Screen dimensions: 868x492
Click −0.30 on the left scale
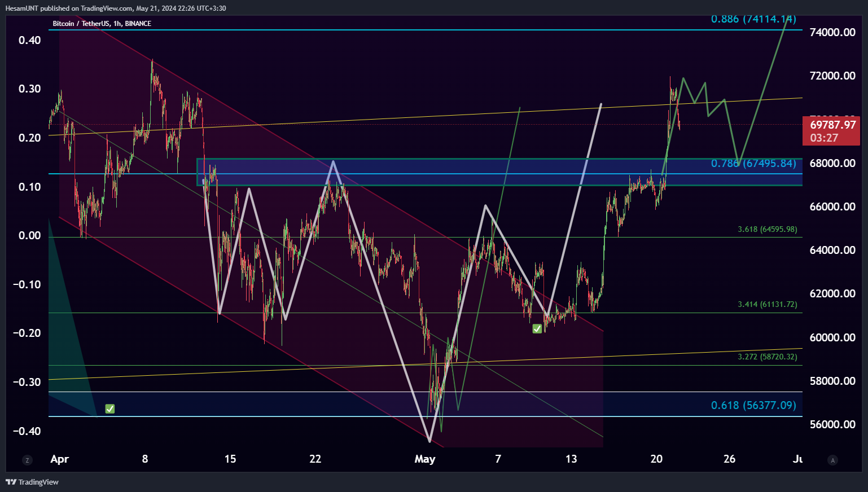(27, 382)
